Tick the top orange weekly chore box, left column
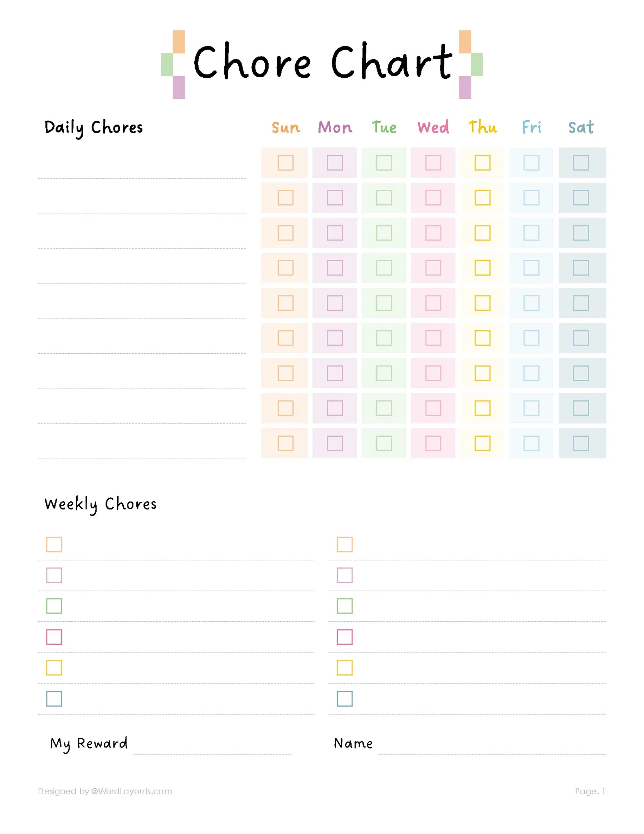The image size is (644, 834). pos(54,544)
